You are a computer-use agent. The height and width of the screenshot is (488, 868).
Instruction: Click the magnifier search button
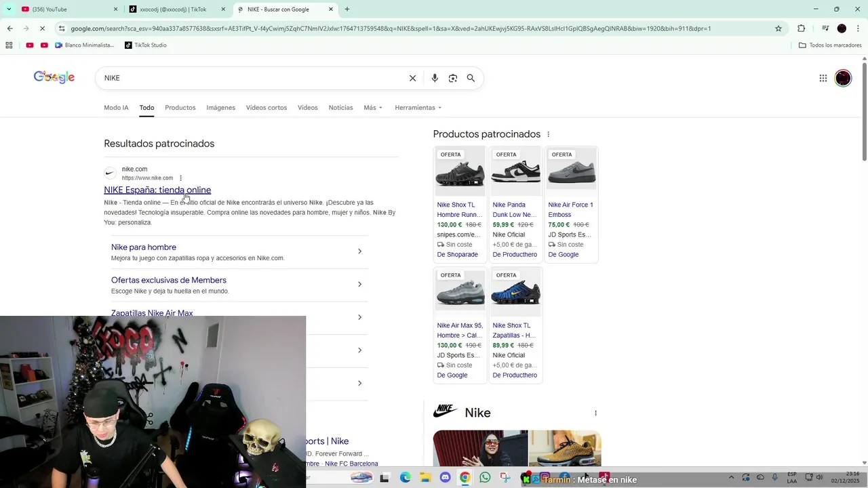point(471,78)
